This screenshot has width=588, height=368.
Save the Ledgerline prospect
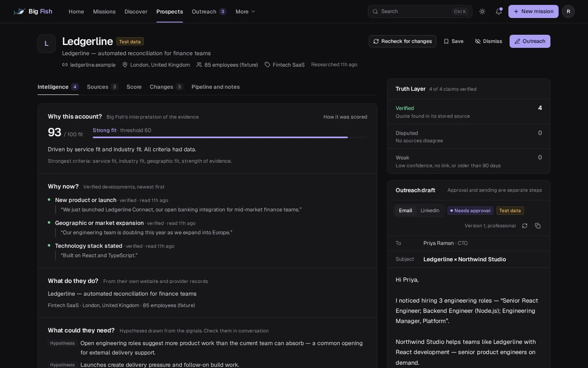click(454, 41)
